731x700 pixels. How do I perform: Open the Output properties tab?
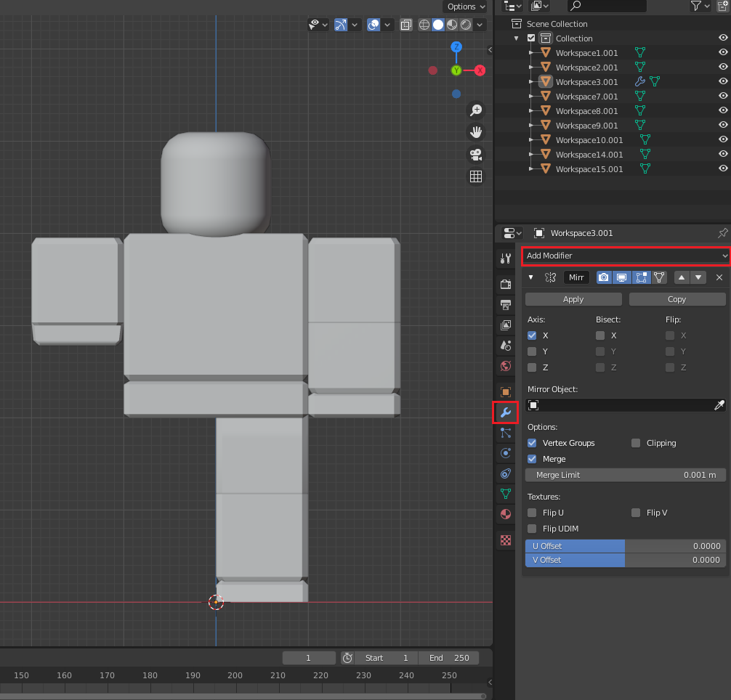click(x=505, y=304)
